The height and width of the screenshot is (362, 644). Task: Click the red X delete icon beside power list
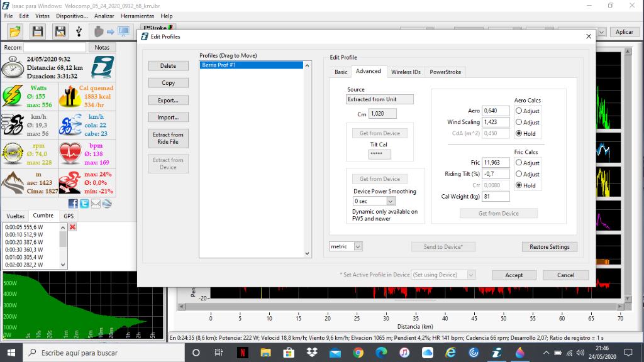tap(73, 227)
